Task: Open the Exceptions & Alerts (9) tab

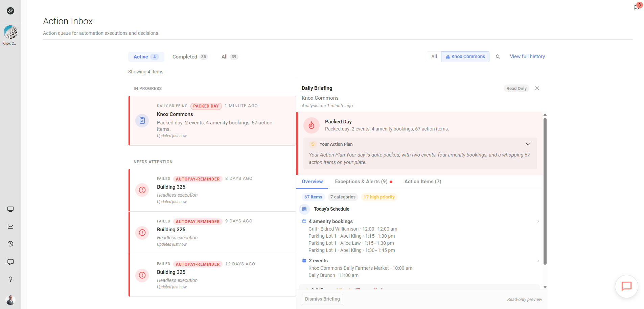Action: 364,182
